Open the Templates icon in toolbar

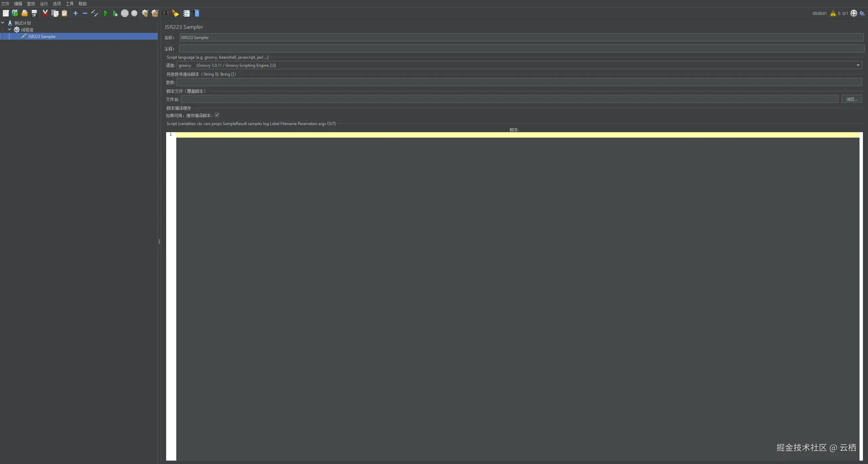(x=15, y=14)
